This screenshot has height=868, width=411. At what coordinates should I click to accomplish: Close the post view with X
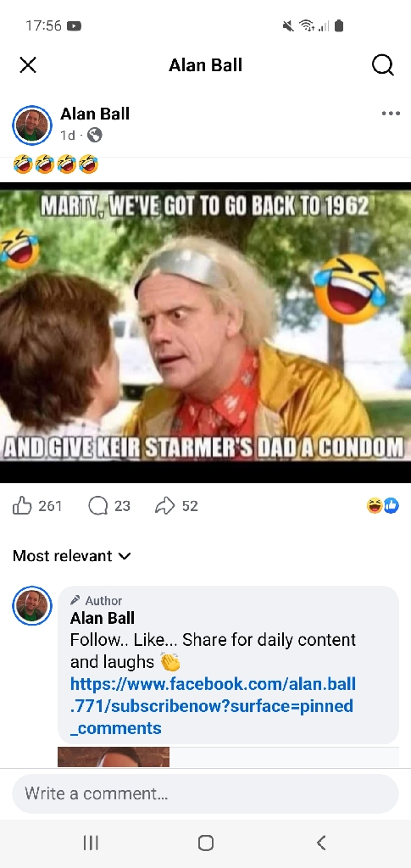(28, 64)
